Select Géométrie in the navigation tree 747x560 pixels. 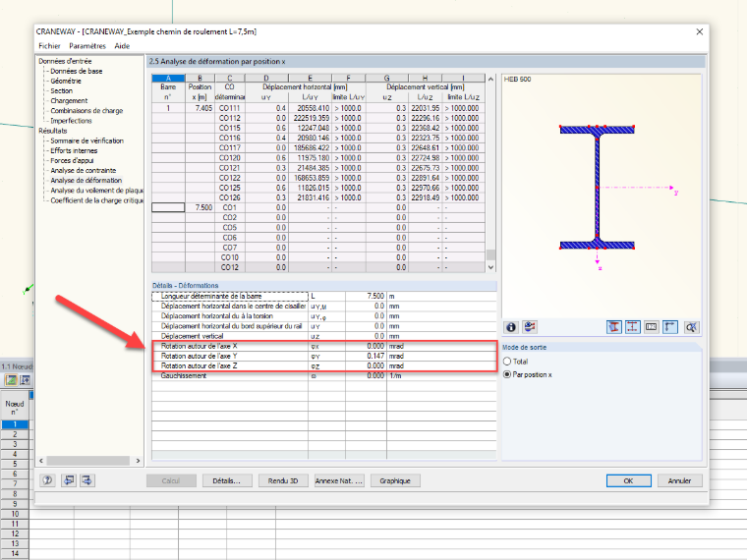tap(66, 81)
